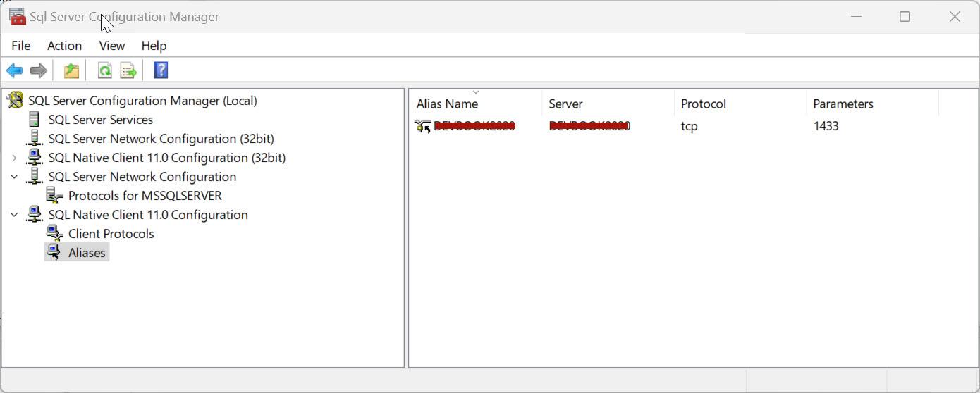
Task: Click the alias entry icon in list
Action: click(x=423, y=126)
